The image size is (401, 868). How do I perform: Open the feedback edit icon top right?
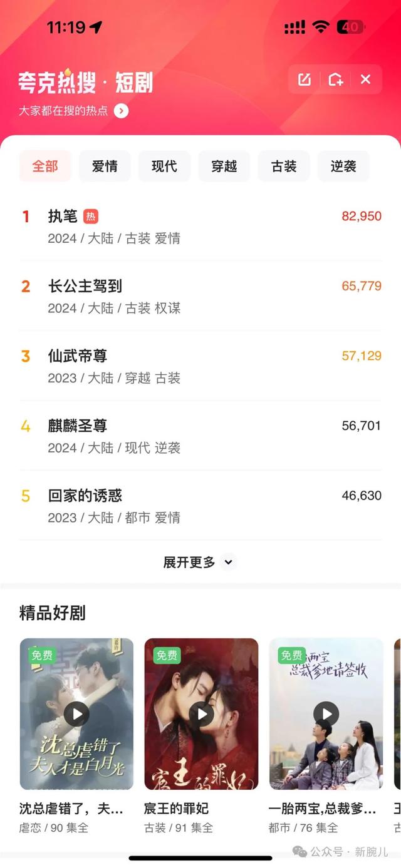(304, 79)
